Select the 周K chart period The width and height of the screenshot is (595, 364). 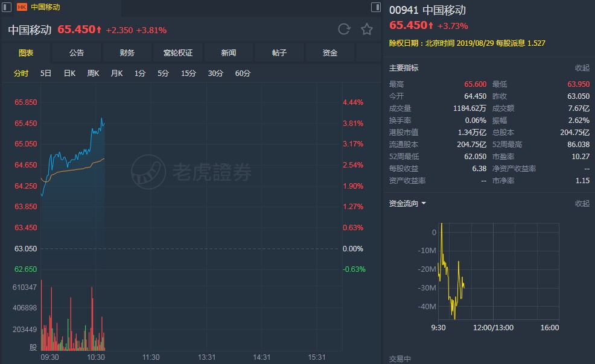point(93,74)
